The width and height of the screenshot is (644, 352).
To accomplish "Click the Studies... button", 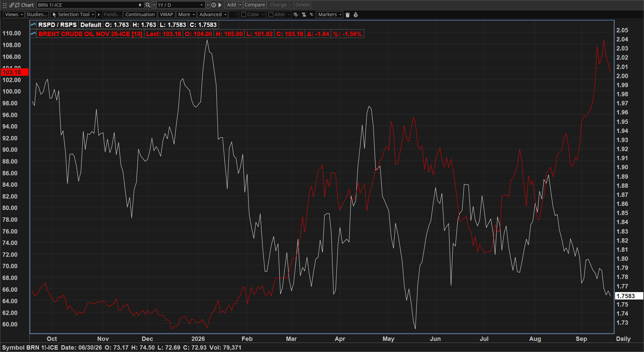I will pyautogui.click(x=37, y=14).
